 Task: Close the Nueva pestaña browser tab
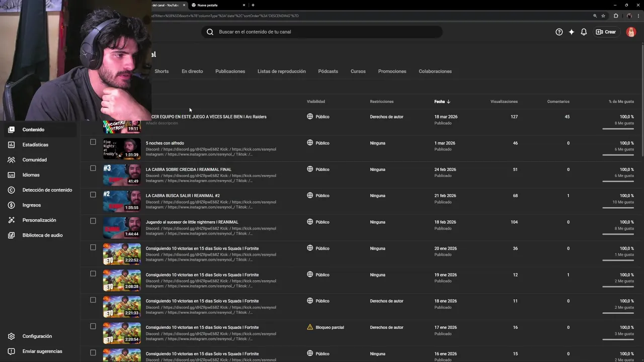point(244,5)
